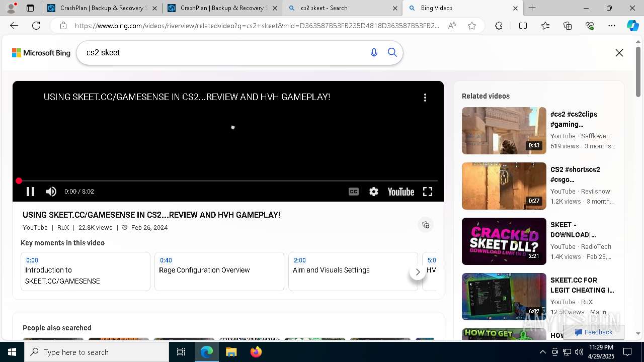Open video settings gear

click(x=374, y=192)
